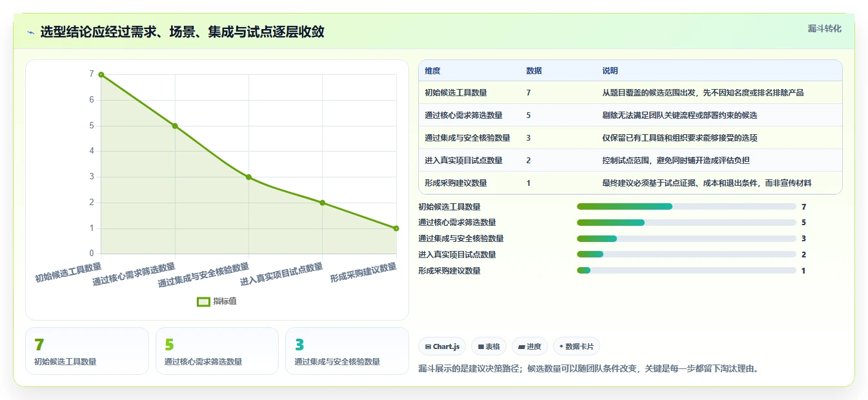Click the progress bar for 通过核心需求筛选数量
The image size is (868, 400).
point(687,223)
